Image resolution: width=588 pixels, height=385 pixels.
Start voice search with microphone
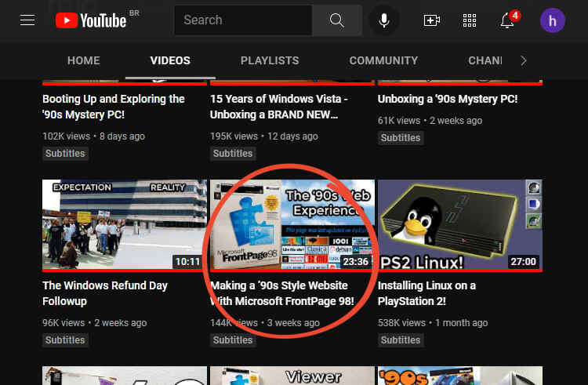point(383,20)
